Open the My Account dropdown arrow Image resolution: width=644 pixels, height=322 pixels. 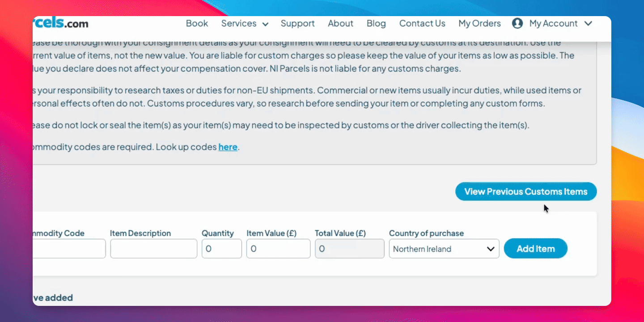coord(588,23)
